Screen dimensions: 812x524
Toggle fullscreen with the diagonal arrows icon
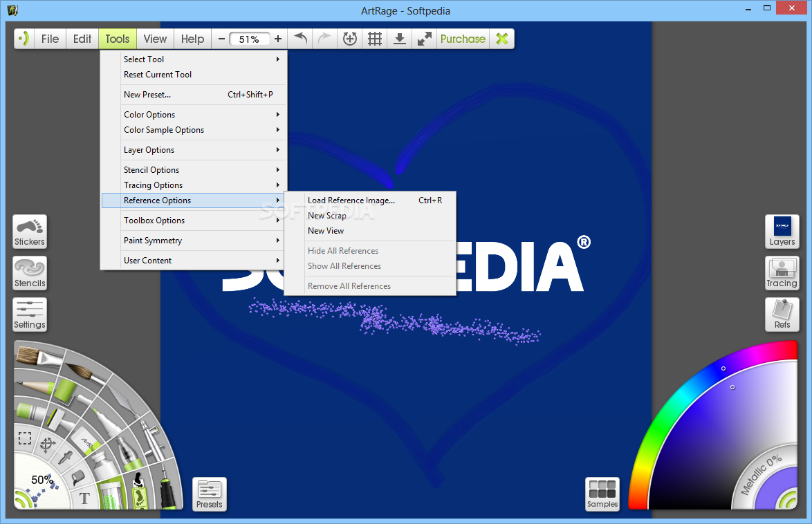point(424,39)
